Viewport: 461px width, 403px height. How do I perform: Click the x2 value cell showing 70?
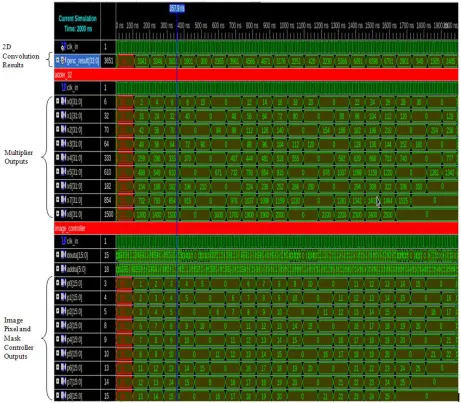point(108,130)
